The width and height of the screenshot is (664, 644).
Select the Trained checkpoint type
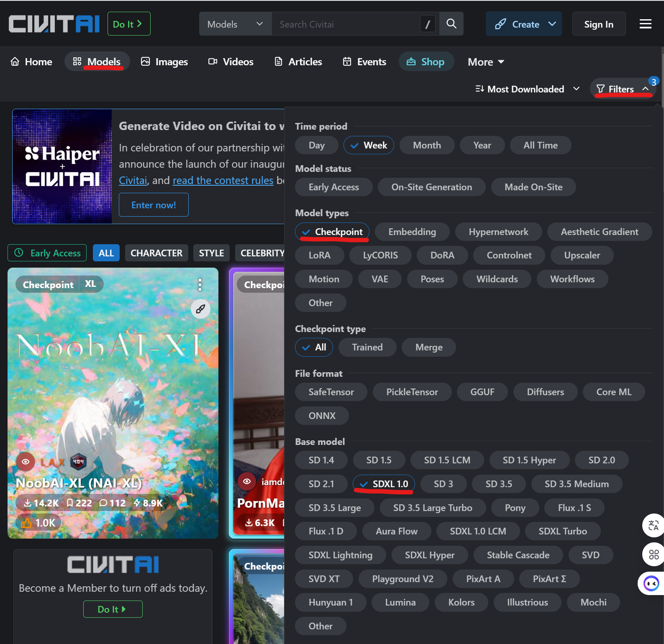[367, 348]
